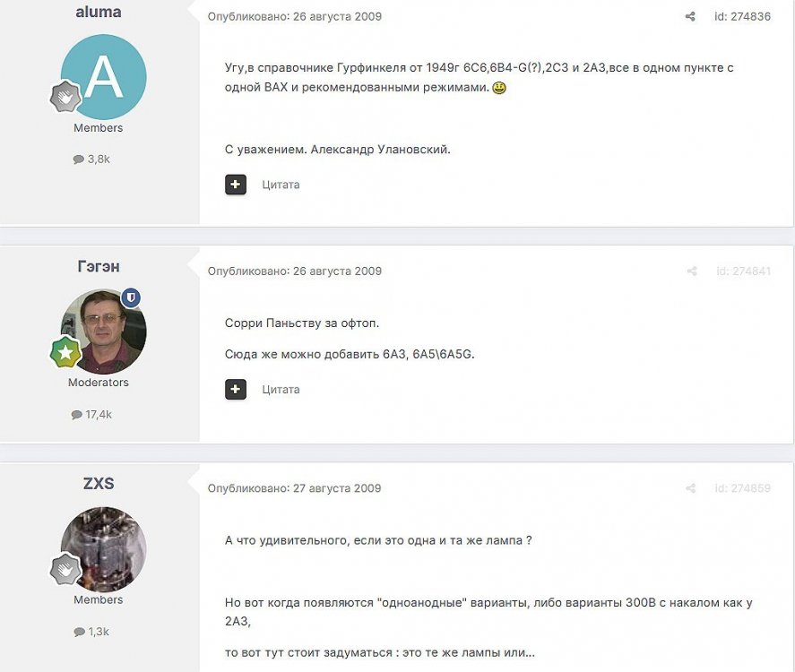Screen dimensions: 795x672
Task: Click moderator shield badge on Гэгэн's avatar
Action: click(x=132, y=297)
